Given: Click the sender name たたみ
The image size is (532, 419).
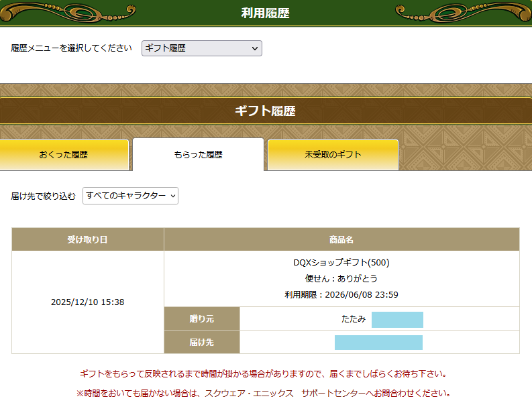Looking at the screenshot, I should 354,319.
